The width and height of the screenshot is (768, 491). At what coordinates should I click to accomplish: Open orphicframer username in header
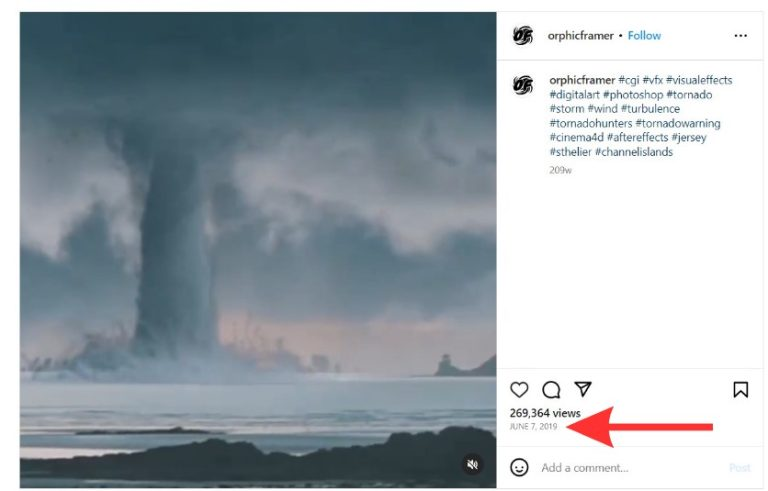(x=580, y=35)
